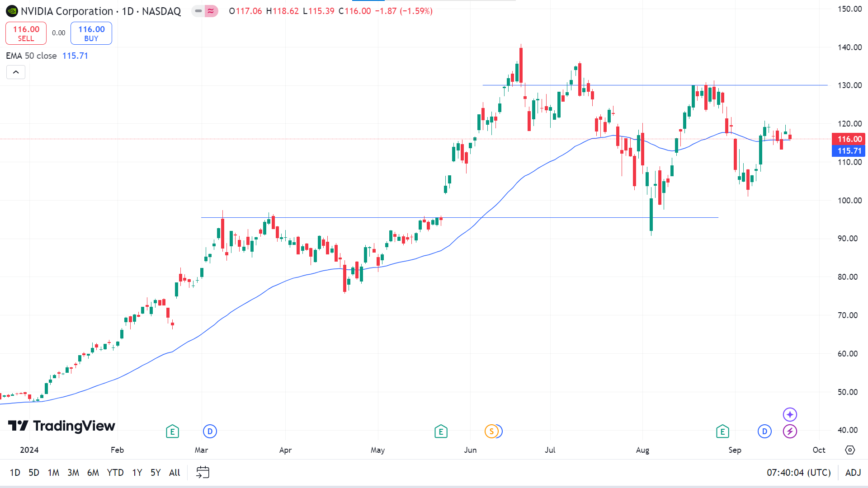Click the purple lightning bolt event icon
Viewport: 868px width, 488px height.
click(790, 432)
